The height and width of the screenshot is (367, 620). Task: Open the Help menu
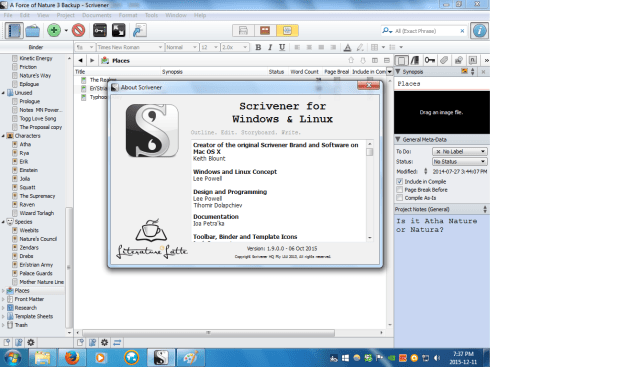click(x=200, y=15)
